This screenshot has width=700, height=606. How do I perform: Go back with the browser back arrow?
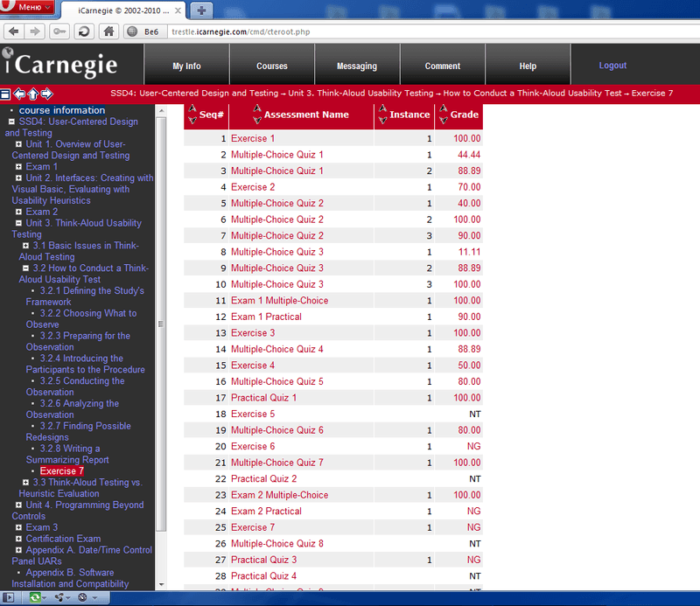tap(14, 31)
